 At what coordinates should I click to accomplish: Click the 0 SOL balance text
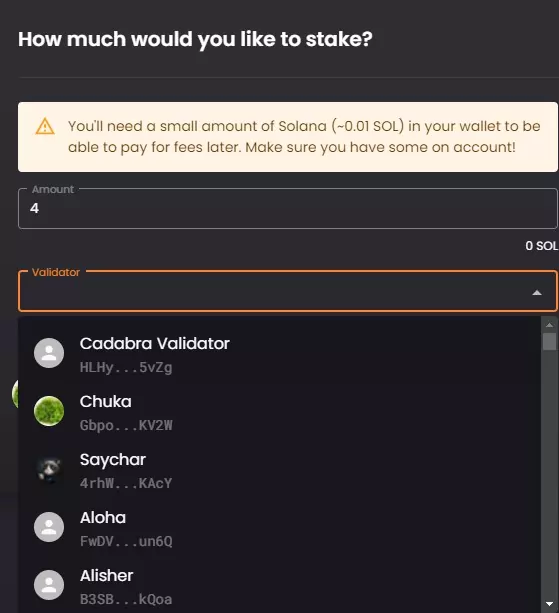click(x=541, y=246)
